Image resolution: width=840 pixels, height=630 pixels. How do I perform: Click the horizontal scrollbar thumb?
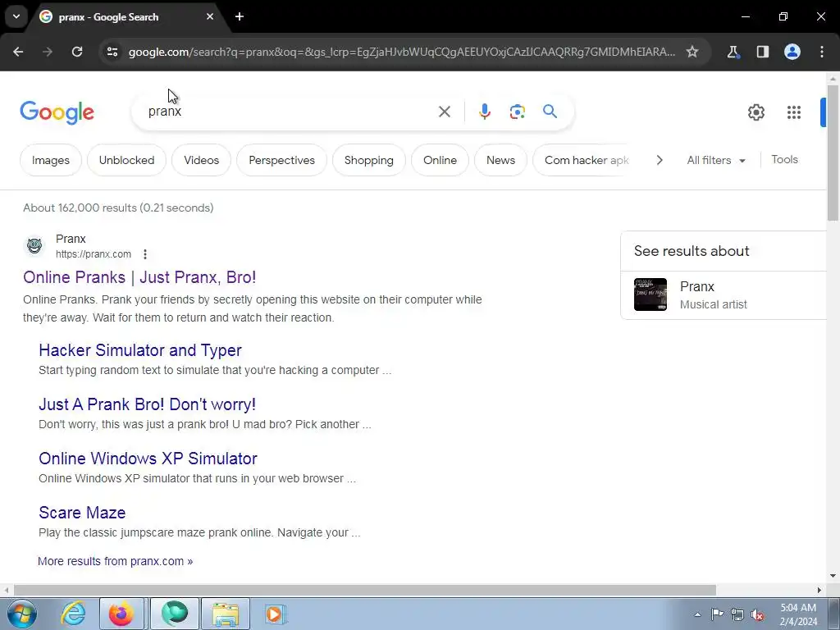(x=365, y=591)
